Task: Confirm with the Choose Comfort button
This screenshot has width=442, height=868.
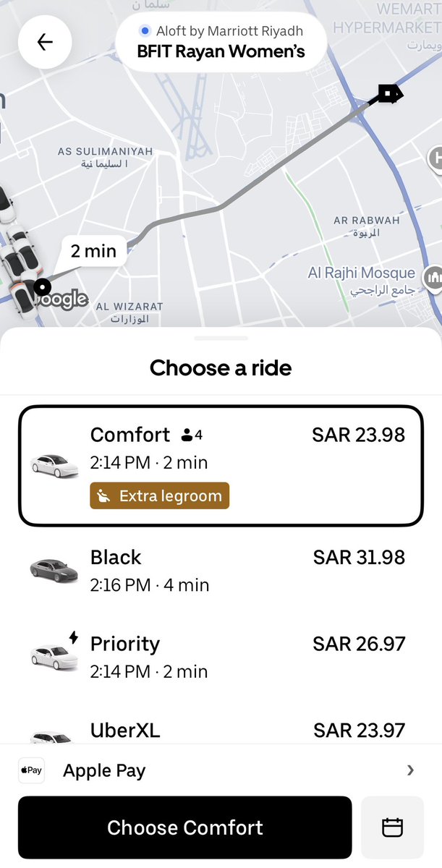Action: coord(185,827)
